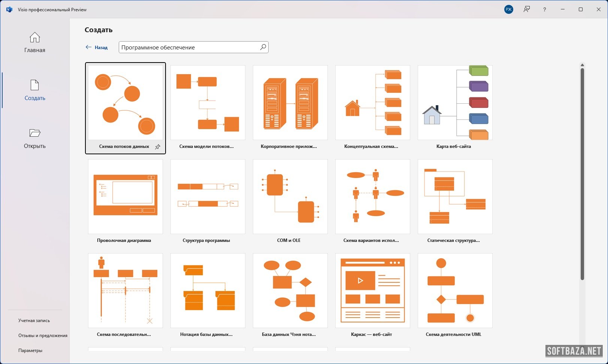The width and height of the screenshot is (608, 364).
Task: Click the vertical scrollbar thumb
Action: [582, 172]
